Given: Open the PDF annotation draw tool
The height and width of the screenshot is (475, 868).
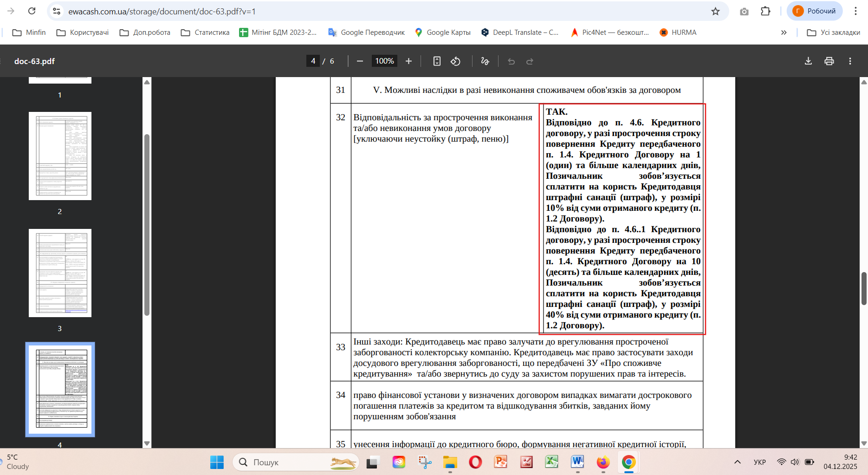Looking at the screenshot, I should click(485, 61).
